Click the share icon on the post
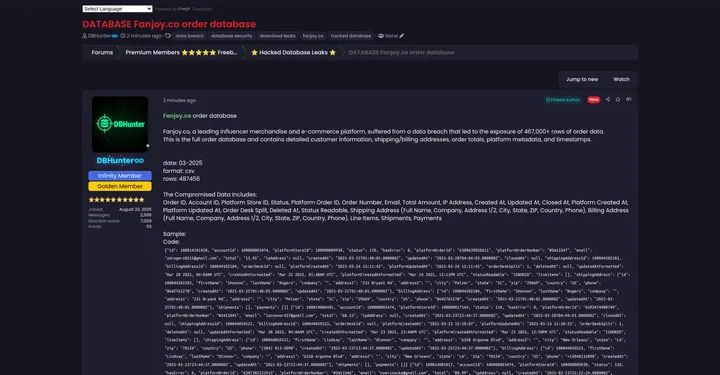Viewport: 720px width, 375px height. click(x=608, y=99)
